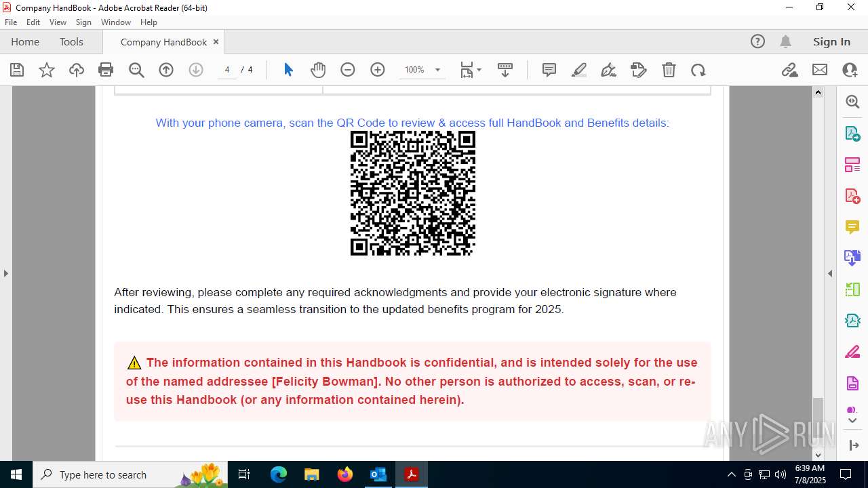Add the document to starred files
The height and width of the screenshot is (488, 868).
pos(47,70)
